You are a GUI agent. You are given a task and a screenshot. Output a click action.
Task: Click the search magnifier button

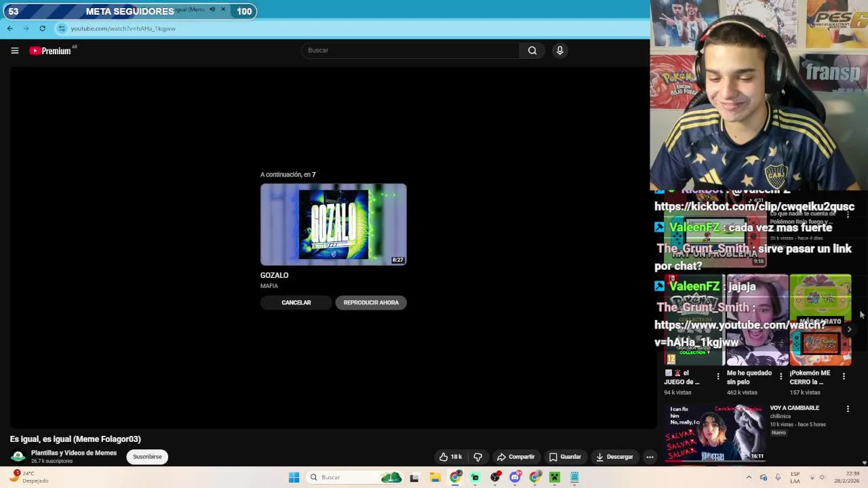coord(532,50)
